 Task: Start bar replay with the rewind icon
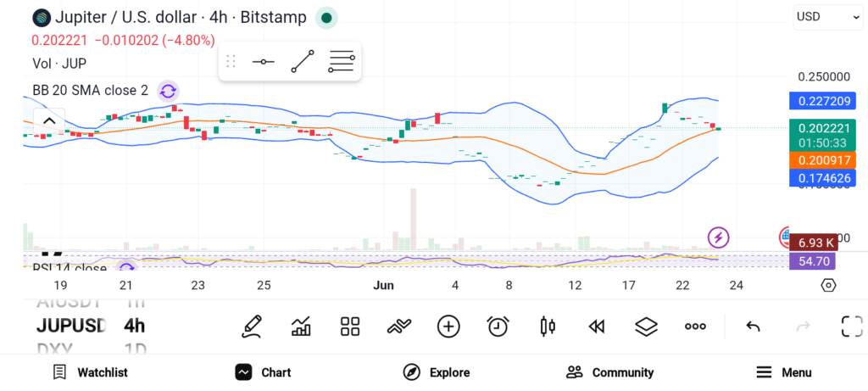click(596, 327)
